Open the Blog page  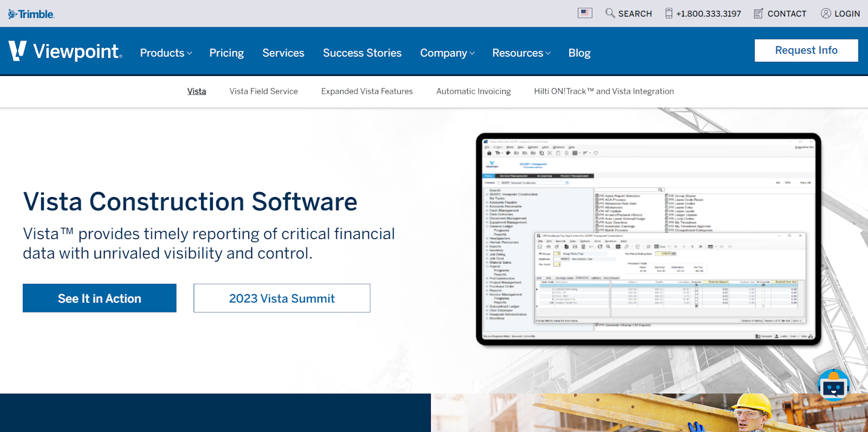[579, 53]
